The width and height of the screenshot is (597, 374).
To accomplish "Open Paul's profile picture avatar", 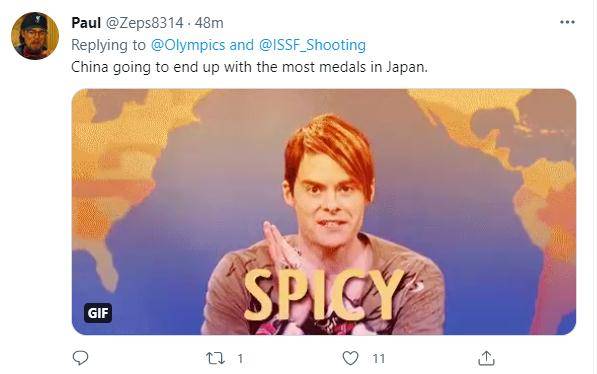I will 35,36.
